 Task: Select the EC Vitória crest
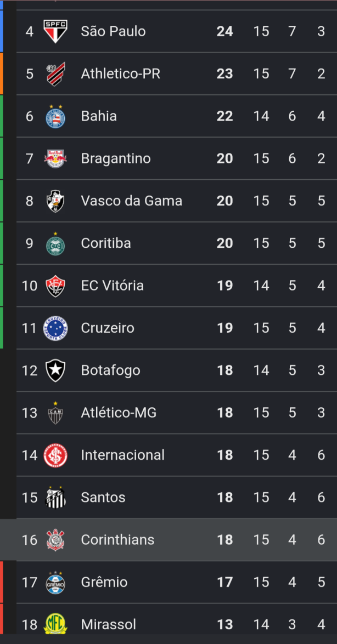pos(55,286)
